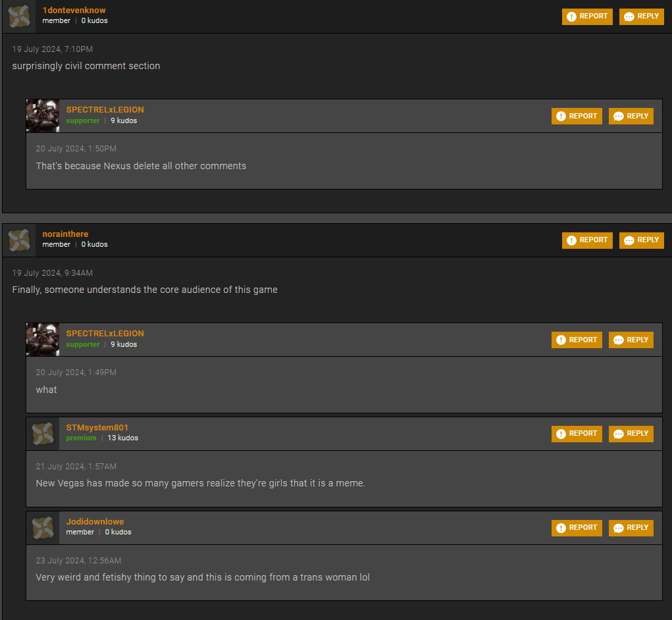
Task: Report Jodidownlowe's comment
Action: [577, 528]
